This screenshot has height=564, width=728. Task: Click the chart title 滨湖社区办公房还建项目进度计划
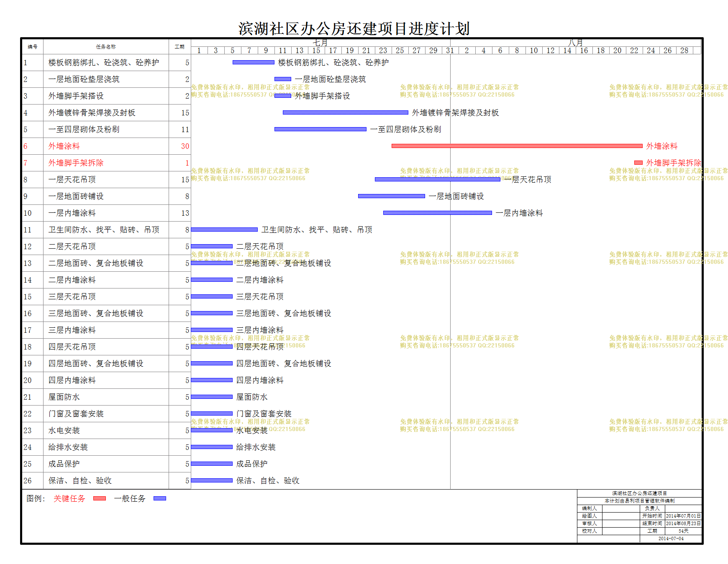pyautogui.click(x=354, y=28)
